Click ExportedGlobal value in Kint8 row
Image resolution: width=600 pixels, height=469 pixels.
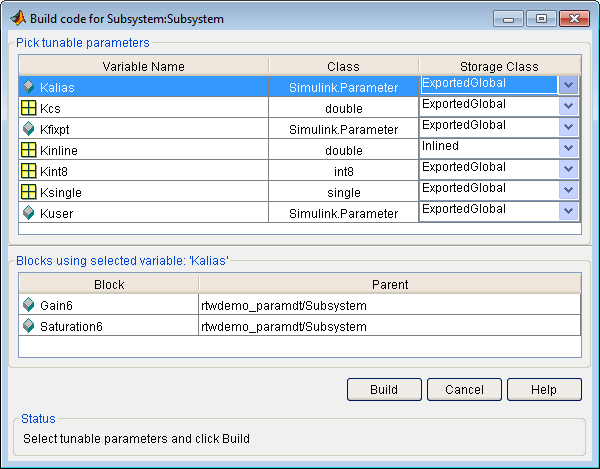tap(464, 167)
